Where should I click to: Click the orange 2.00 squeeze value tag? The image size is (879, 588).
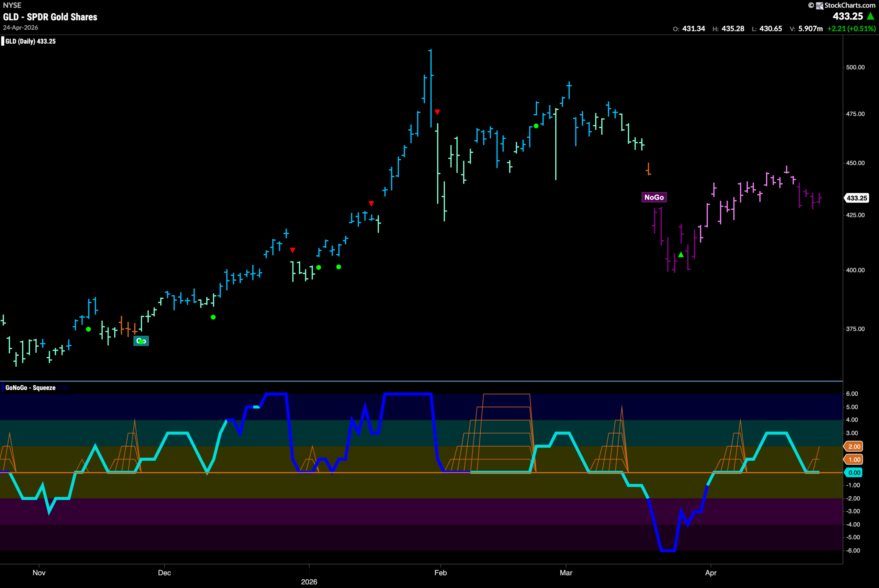click(854, 446)
